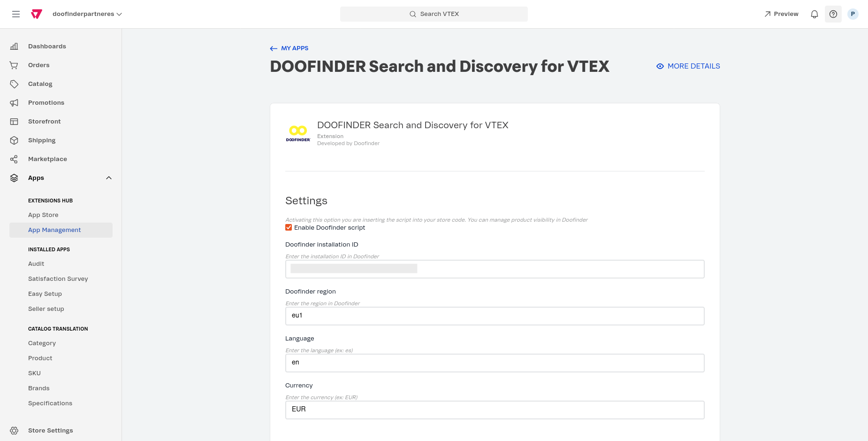Open Marketplace menu item
The height and width of the screenshot is (441, 868).
coord(47,159)
